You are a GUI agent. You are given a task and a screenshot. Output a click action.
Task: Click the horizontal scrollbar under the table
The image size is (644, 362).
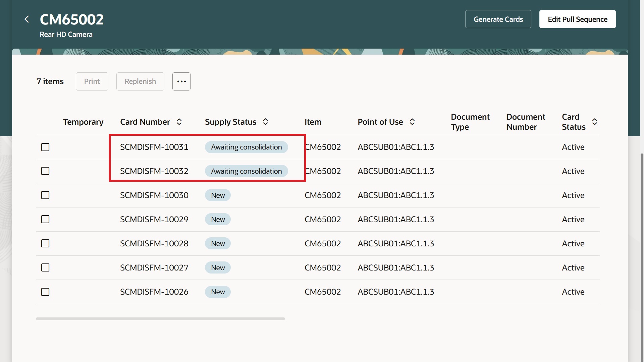coord(160,319)
